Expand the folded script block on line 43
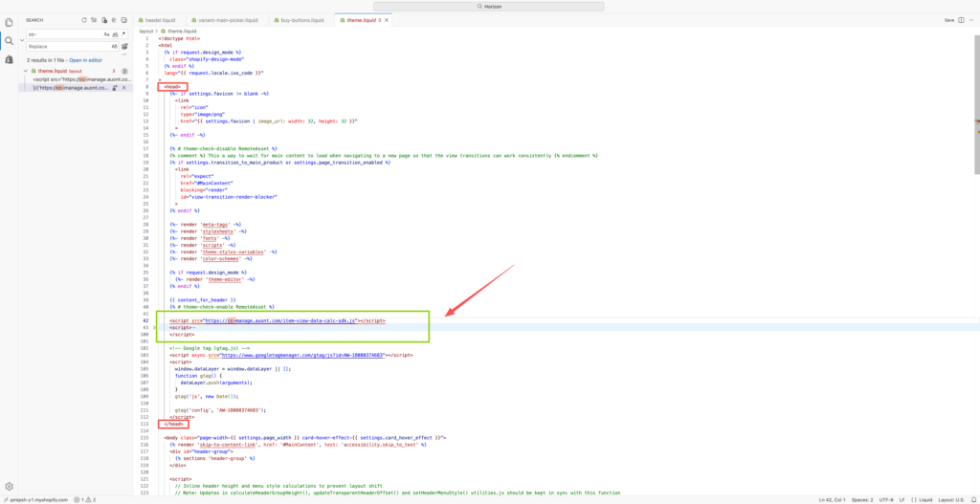The height and width of the screenshot is (504, 980). pos(154,327)
